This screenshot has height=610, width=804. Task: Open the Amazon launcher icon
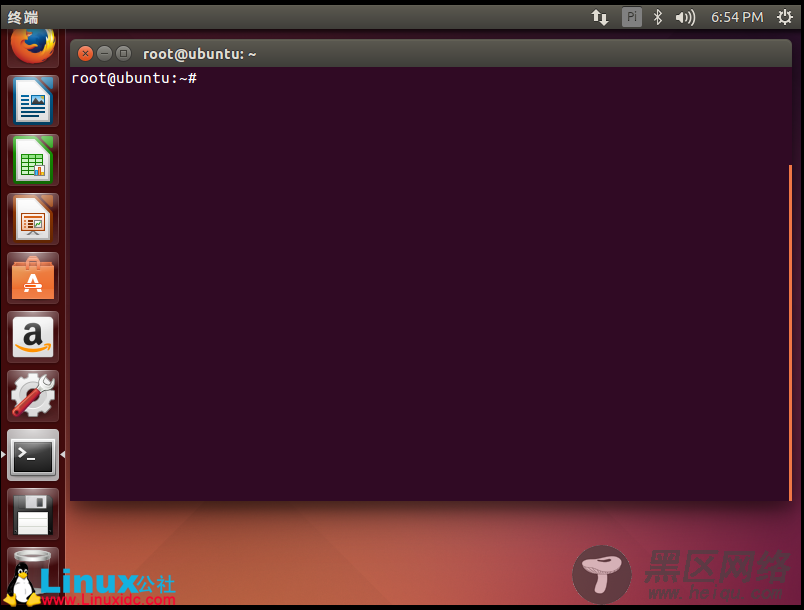click(x=33, y=337)
